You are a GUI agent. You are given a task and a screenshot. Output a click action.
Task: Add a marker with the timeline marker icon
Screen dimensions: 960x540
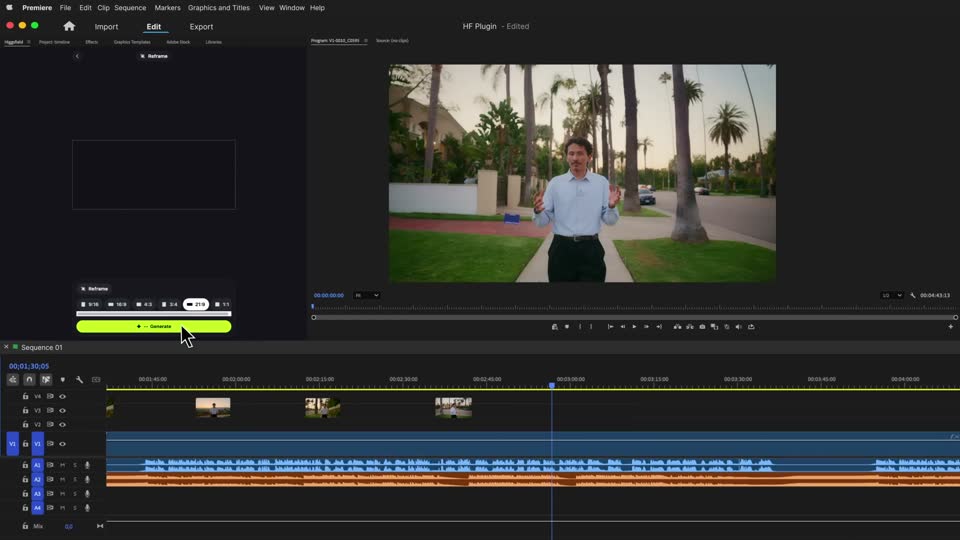pyautogui.click(x=62, y=380)
